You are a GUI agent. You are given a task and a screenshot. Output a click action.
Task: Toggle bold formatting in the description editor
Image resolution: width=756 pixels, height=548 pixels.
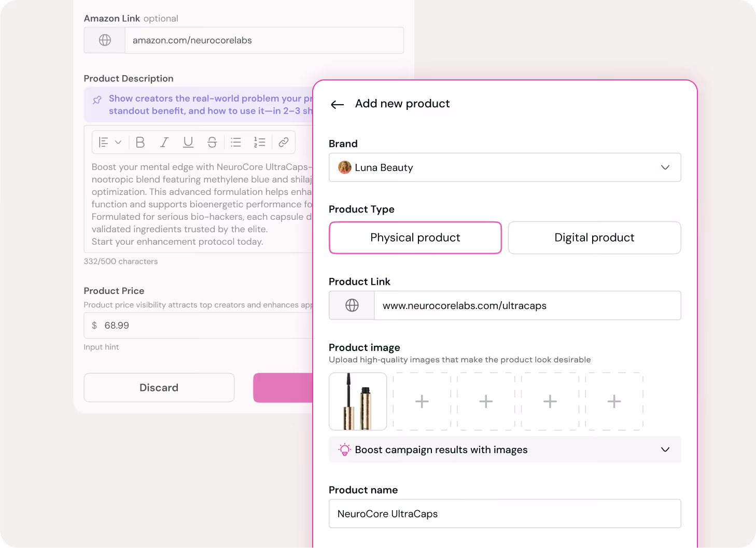coord(140,142)
